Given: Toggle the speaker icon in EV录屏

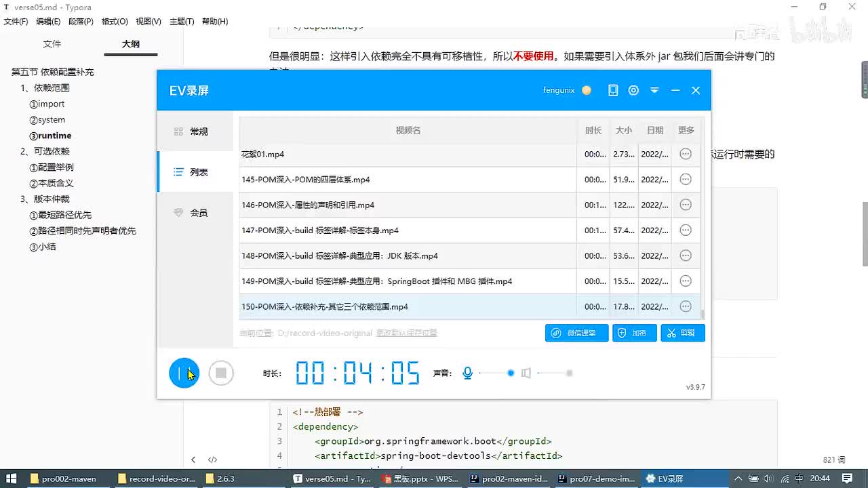Looking at the screenshot, I should [526, 373].
